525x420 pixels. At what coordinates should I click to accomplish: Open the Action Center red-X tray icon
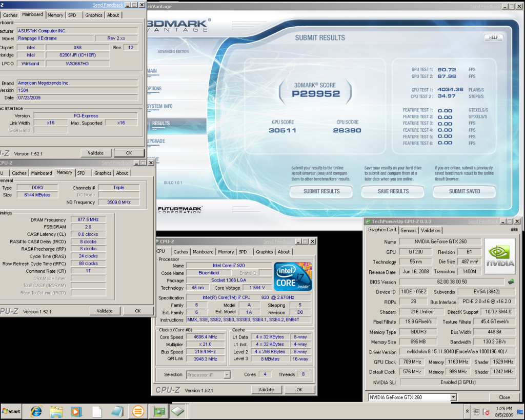coord(486,412)
